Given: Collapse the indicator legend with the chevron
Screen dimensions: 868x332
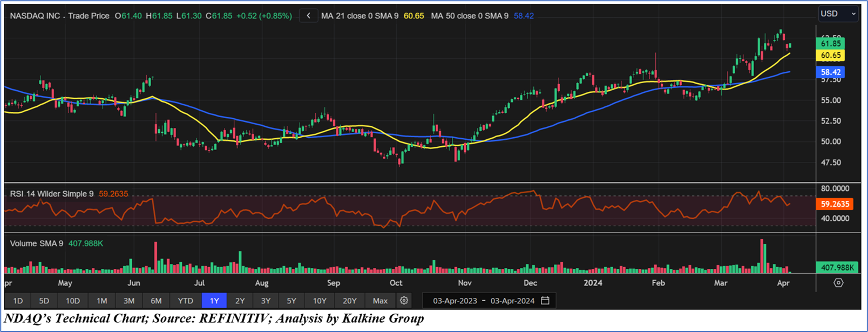Looking at the screenshot, I should [x=308, y=16].
